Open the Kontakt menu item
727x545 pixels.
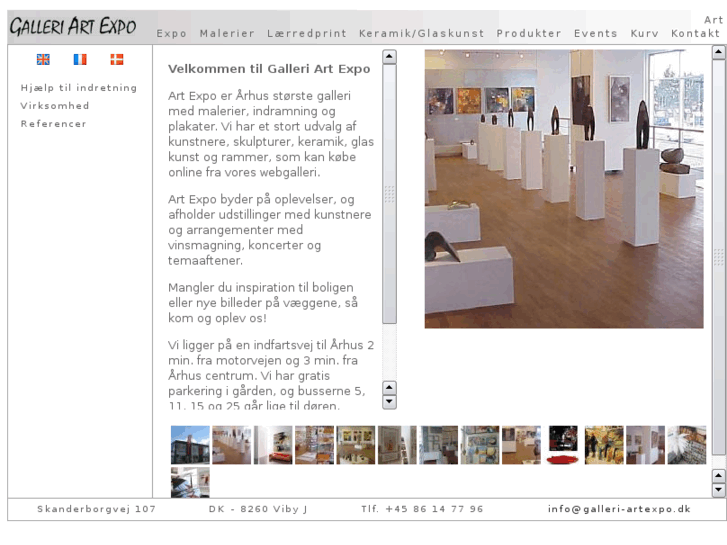695,33
